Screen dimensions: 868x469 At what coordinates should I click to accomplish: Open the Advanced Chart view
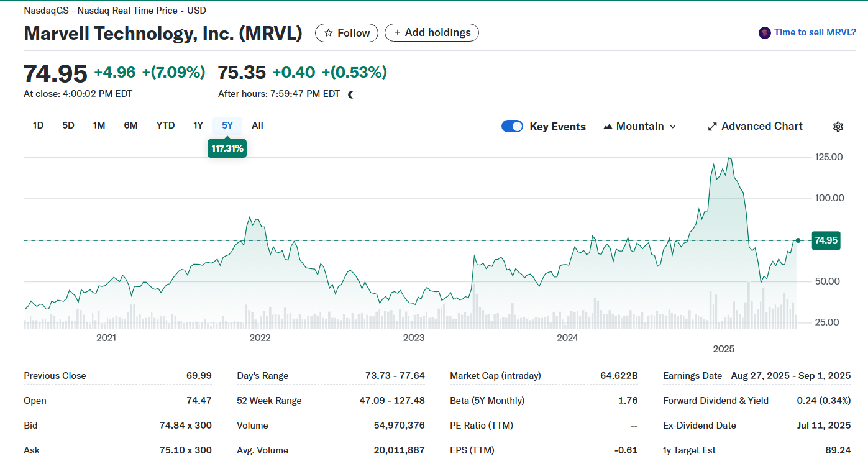pyautogui.click(x=755, y=127)
